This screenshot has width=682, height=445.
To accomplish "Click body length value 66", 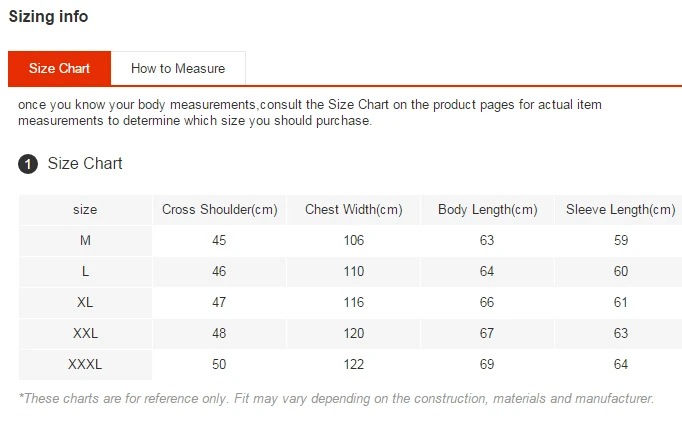I will point(487,303).
